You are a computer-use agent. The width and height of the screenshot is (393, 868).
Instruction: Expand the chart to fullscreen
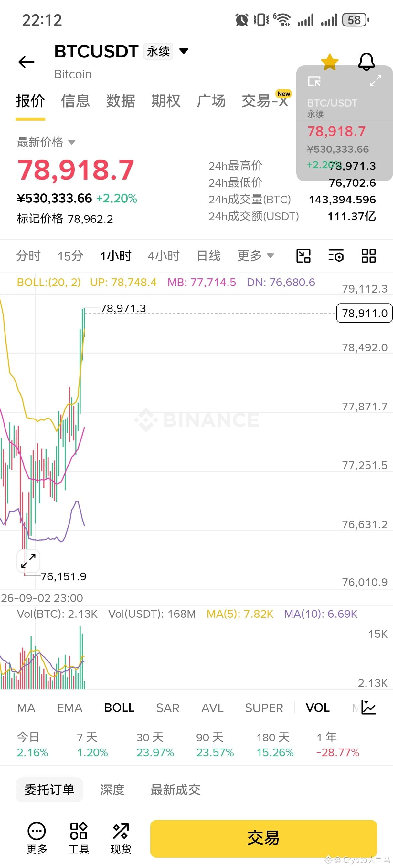click(x=28, y=561)
